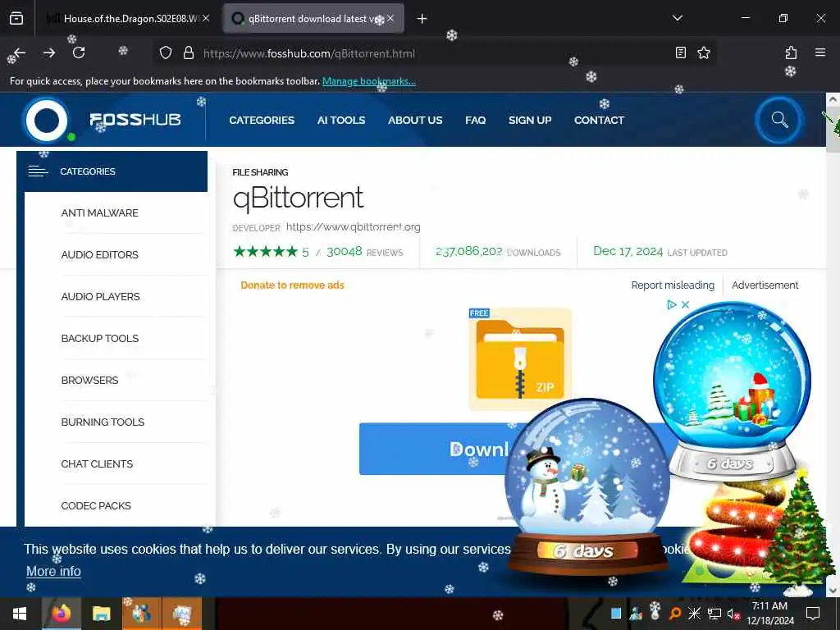840x630 pixels.
Task: Open the CODEC PACKS category
Action: click(96, 505)
